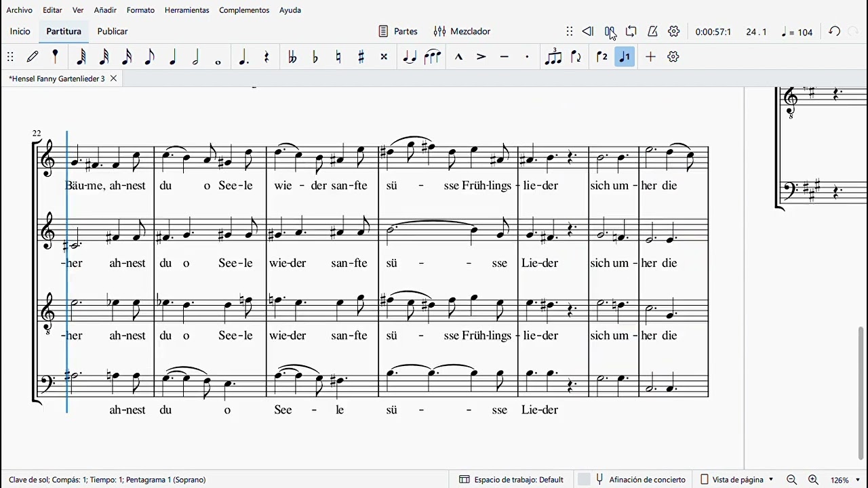The width and height of the screenshot is (868, 488).
Task: Apply the natural accidental
Action: pyautogui.click(x=338, y=57)
